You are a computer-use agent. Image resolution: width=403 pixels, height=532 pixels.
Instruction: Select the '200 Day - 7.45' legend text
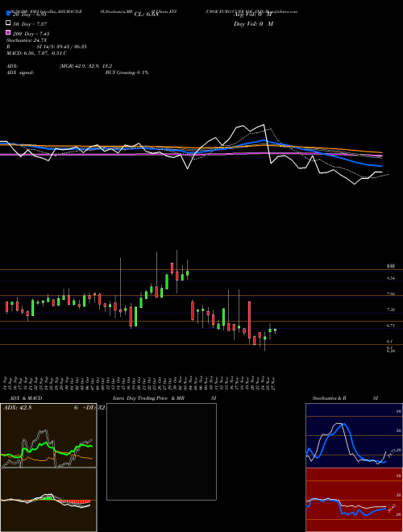point(31,34)
